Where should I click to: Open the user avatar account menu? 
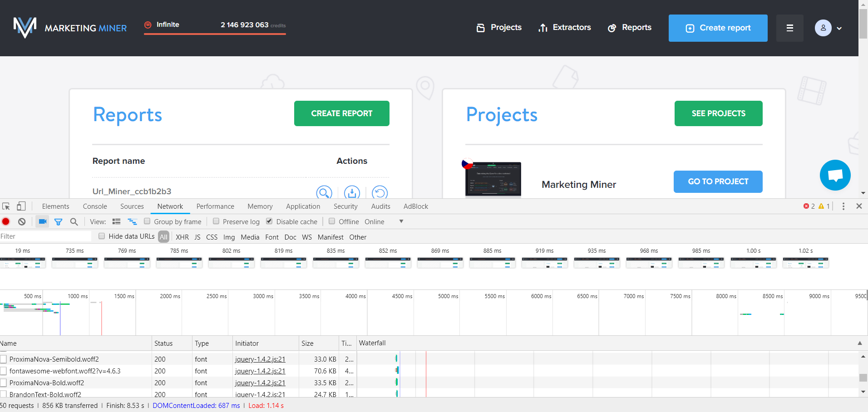coord(823,28)
